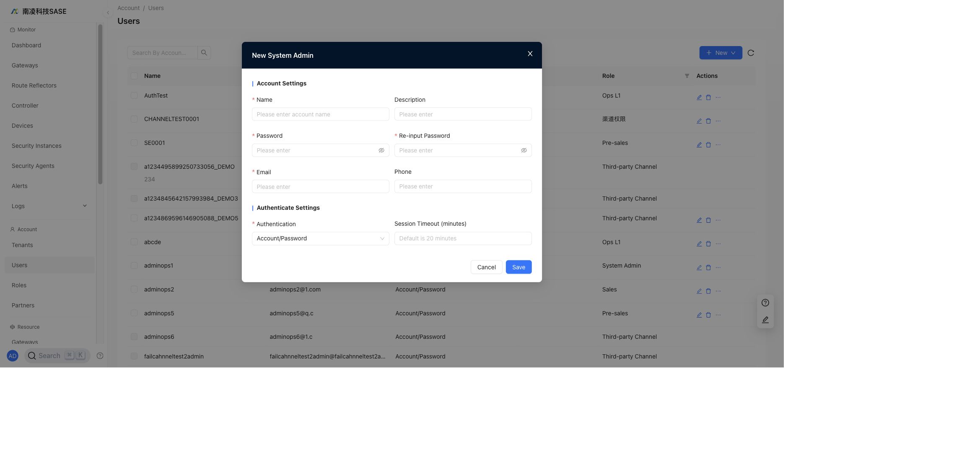Image resolution: width=980 pixels, height=459 pixels.
Task: Open the sidebar Search box
Action: point(57,356)
